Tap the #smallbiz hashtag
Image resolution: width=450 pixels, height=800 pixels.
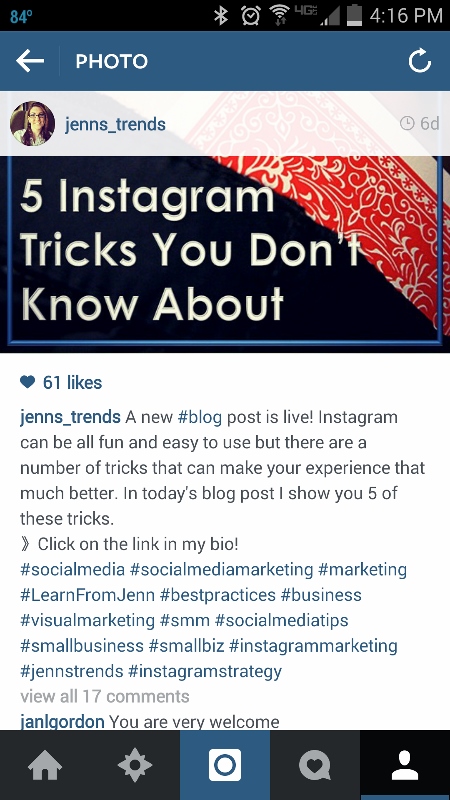point(186,645)
